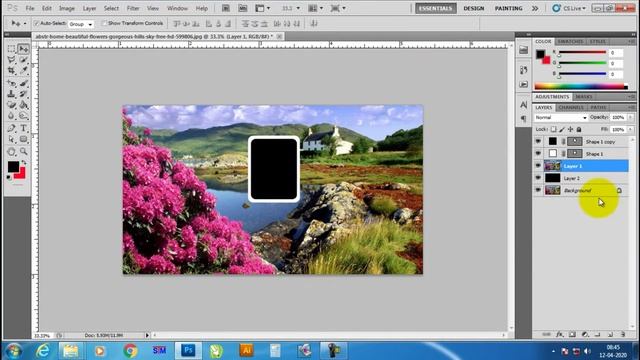Open the Fill slider dropdown arrow
This screenshot has height=360, width=640.
(631, 129)
